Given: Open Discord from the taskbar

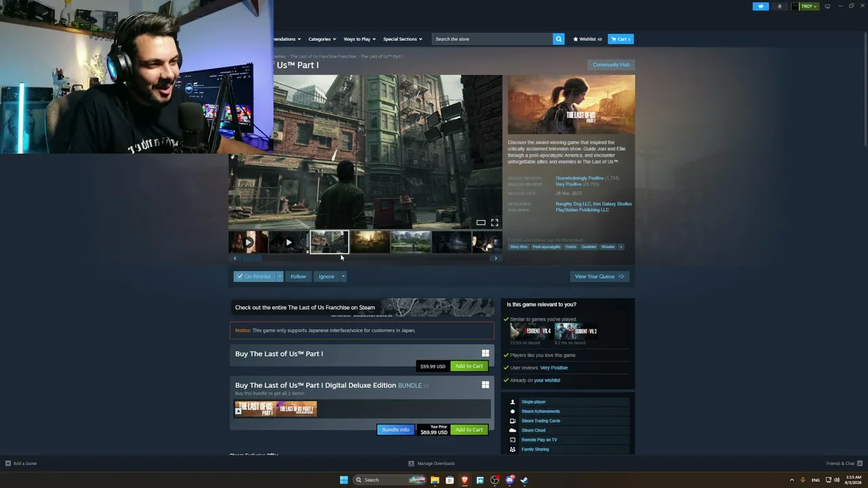Looking at the screenshot, I should point(509,480).
